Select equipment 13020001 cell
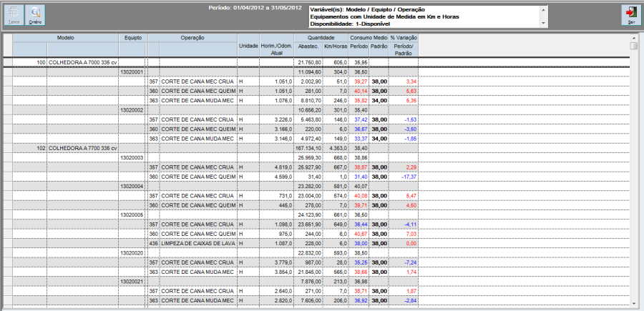Viewport: 644px width, 311px height. click(132, 71)
